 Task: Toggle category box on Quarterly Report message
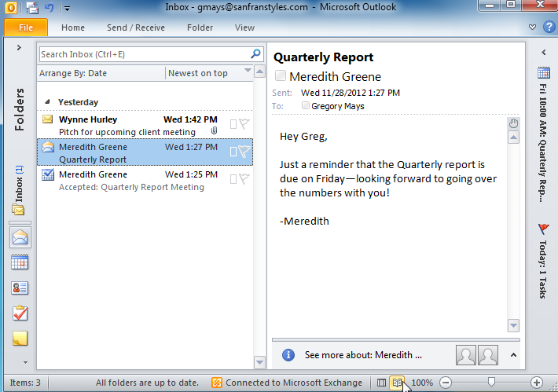pos(233,152)
